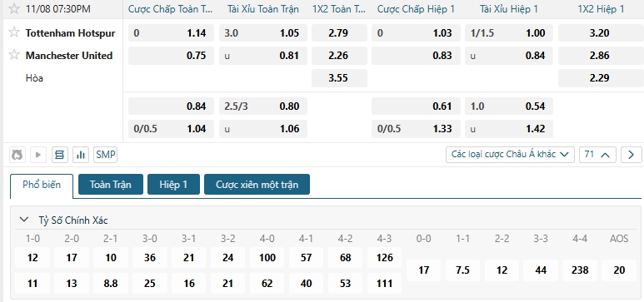The height and width of the screenshot is (302, 644).
Task: Open the bar chart statistics icon
Action: (81, 155)
